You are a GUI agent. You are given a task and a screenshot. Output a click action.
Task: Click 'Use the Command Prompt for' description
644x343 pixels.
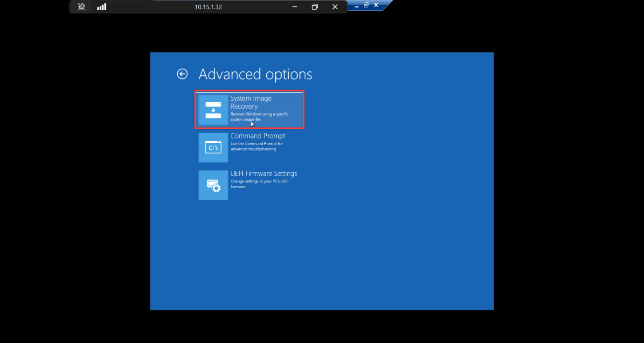coord(257,144)
